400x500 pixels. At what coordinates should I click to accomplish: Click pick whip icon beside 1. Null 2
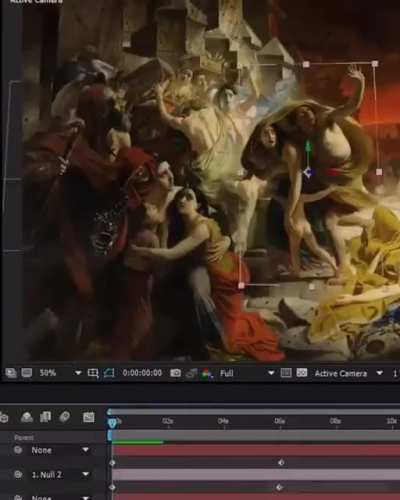(18, 474)
